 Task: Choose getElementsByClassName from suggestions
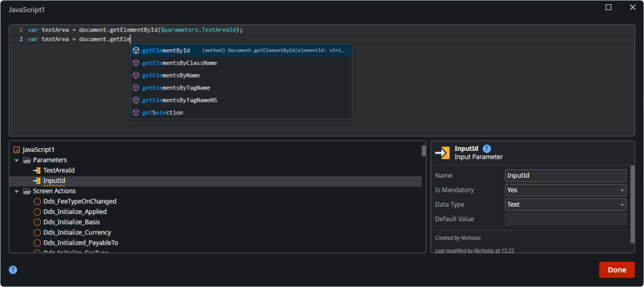179,63
